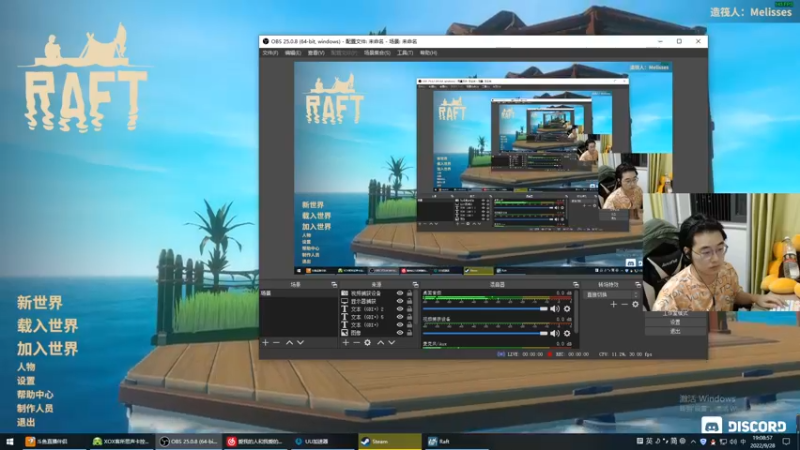Click 制作人员 (Credits) in the Raft menu
The height and width of the screenshot is (450, 800).
click(35, 408)
